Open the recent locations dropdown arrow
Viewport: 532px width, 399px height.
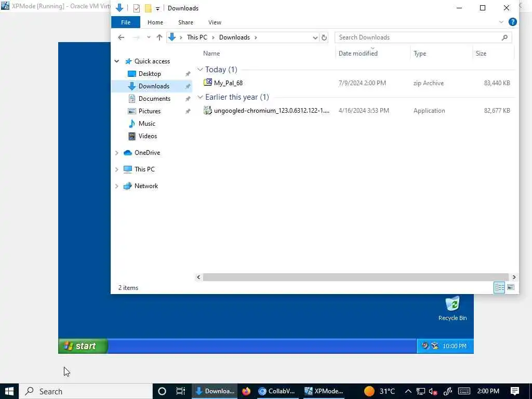pos(149,37)
